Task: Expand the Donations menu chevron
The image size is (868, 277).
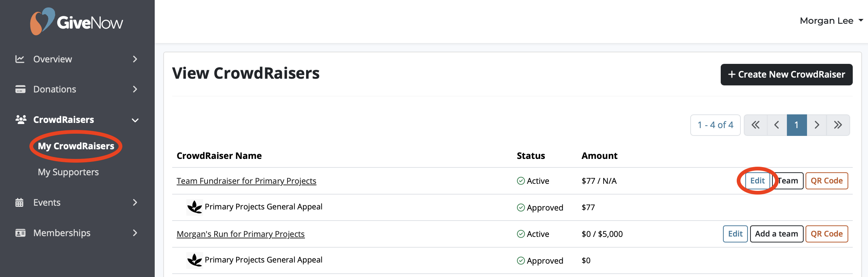Action: pyautogui.click(x=135, y=89)
